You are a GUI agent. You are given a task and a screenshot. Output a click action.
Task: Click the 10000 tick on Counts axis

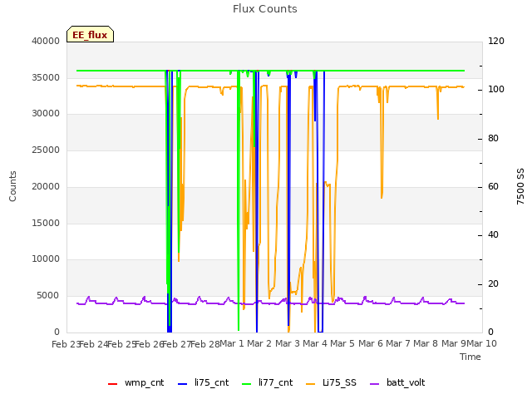tap(46, 259)
